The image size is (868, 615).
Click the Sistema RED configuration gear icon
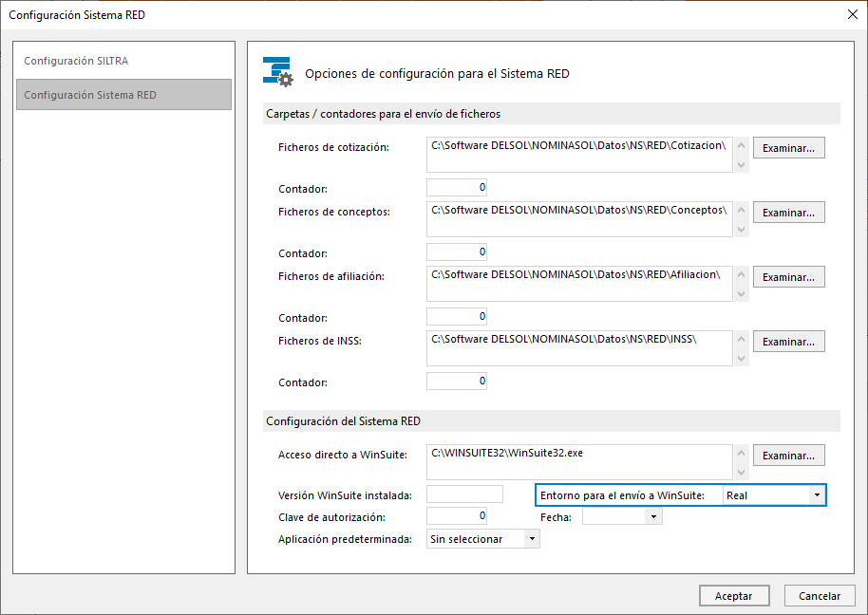point(278,72)
